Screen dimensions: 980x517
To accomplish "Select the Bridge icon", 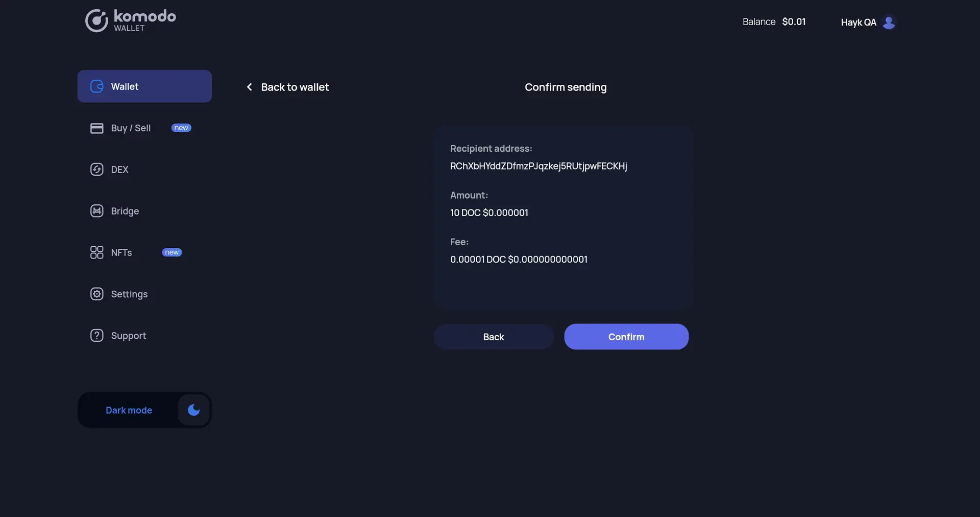I will point(96,211).
